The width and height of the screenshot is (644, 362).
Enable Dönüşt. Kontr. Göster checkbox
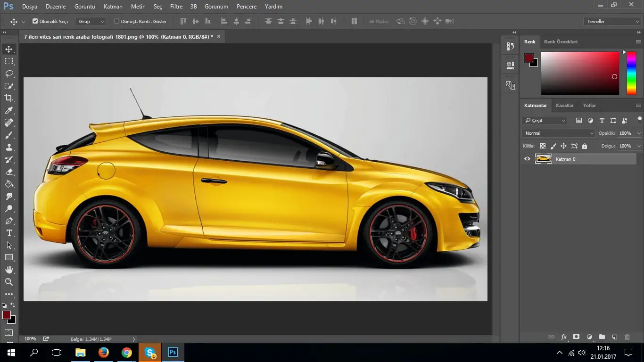click(117, 21)
